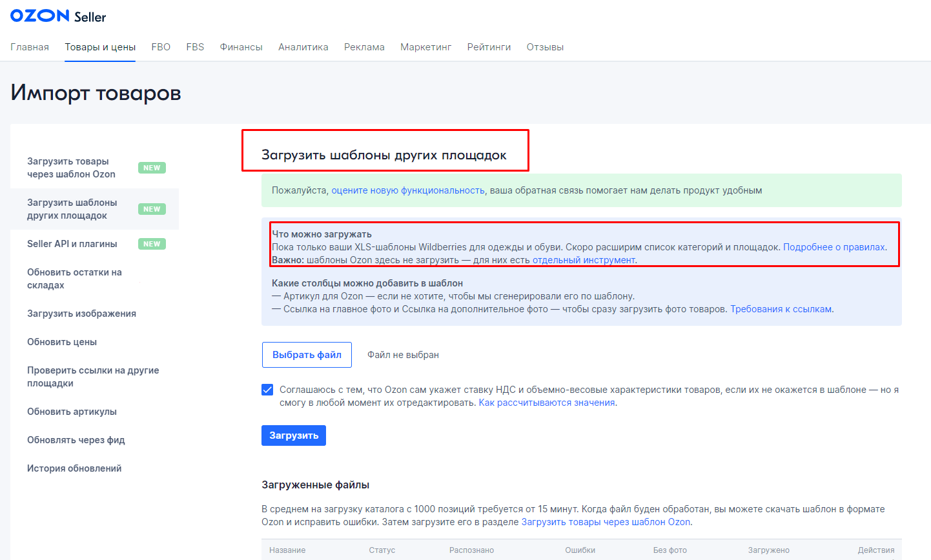Select Обновить артикулы in sidebar
The width and height of the screenshot is (931, 560).
pyautogui.click(x=72, y=412)
